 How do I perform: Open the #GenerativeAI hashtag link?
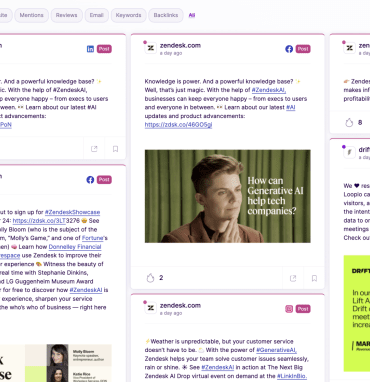(x=276, y=350)
